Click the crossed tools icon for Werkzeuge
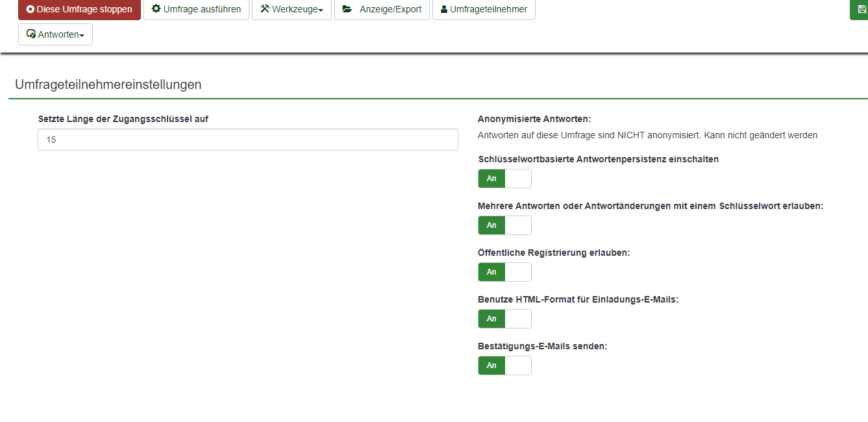 click(265, 9)
